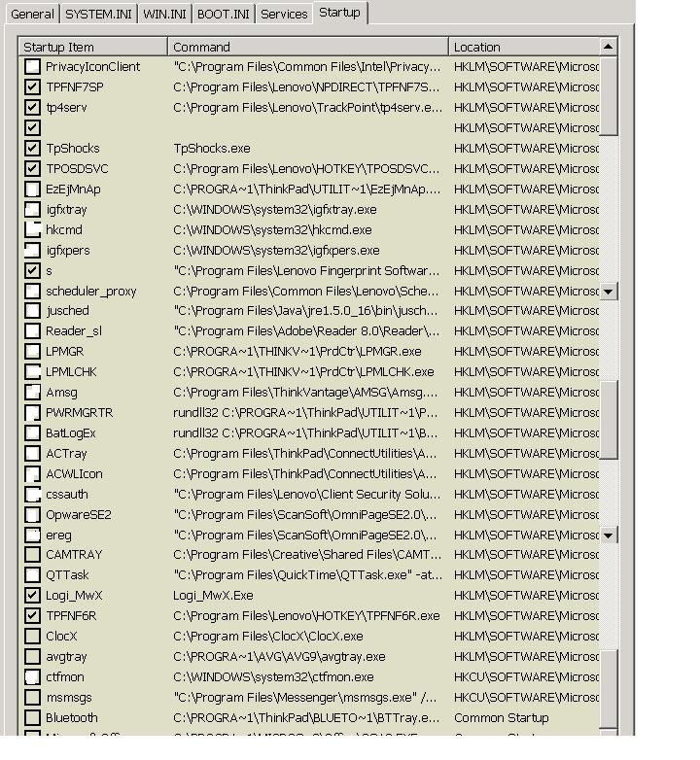Enable the EzEjMnAp checkbox
Screen dimensions: 700x760
pos(32,189)
